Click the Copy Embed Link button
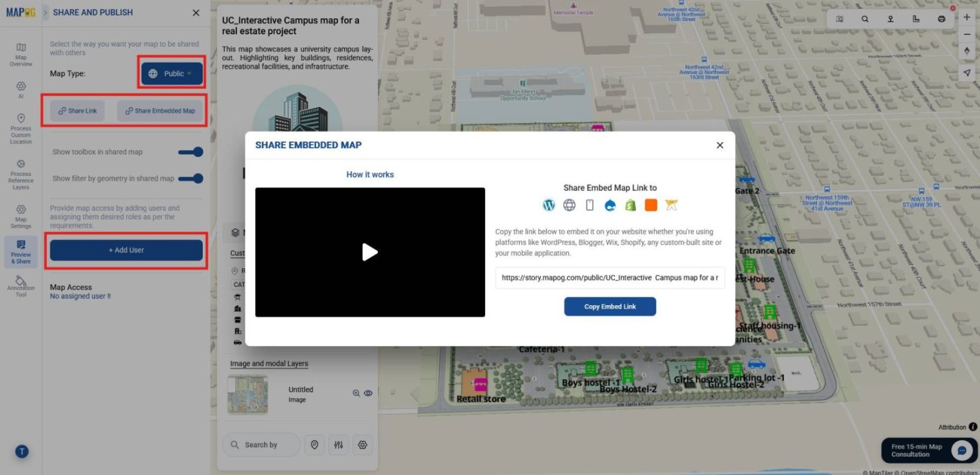 (610, 307)
